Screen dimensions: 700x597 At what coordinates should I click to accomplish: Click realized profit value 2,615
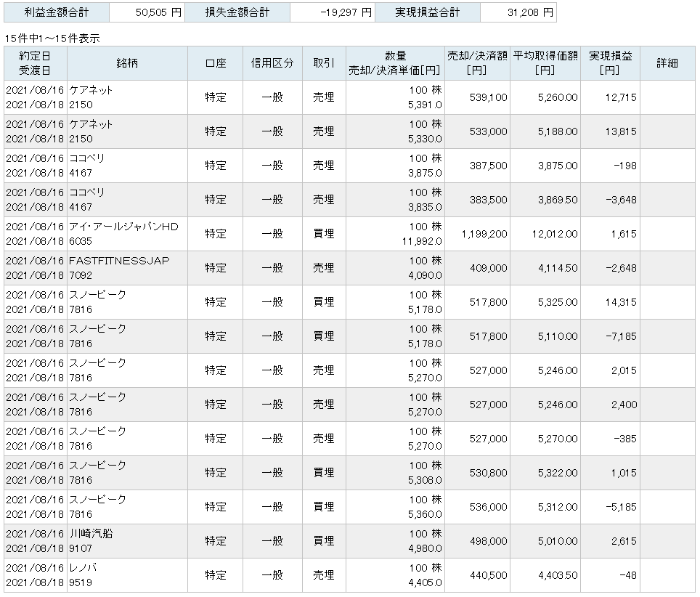624,541
